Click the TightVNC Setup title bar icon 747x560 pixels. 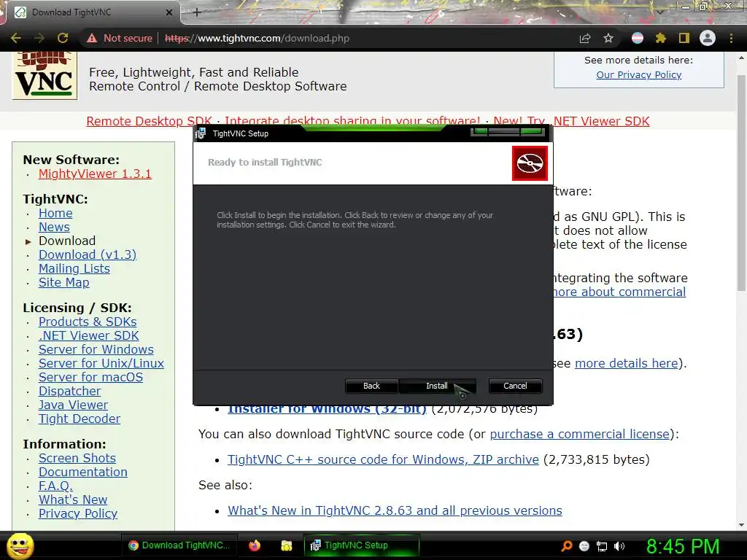pos(201,133)
